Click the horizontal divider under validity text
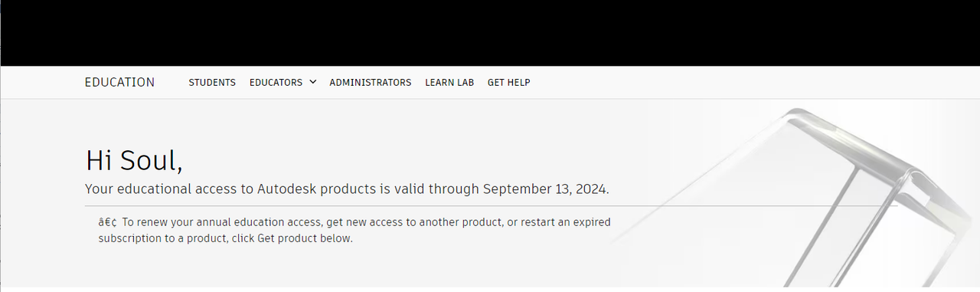 (490, 205)
